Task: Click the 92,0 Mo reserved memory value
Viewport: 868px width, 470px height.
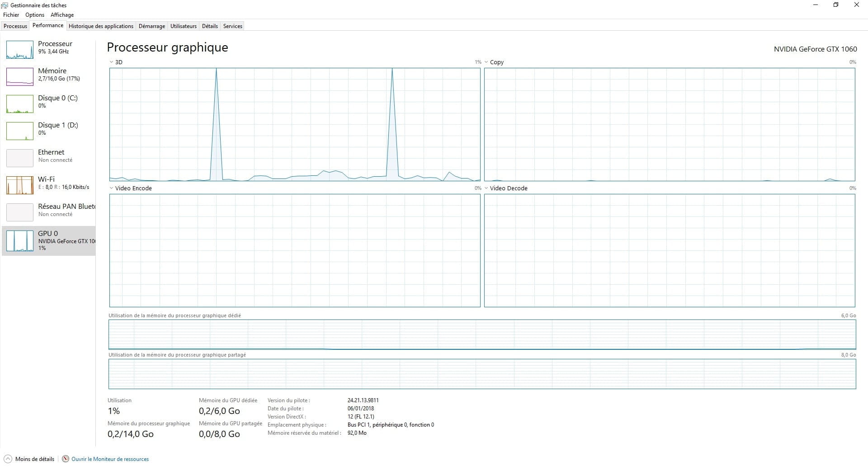Action: 357,433
